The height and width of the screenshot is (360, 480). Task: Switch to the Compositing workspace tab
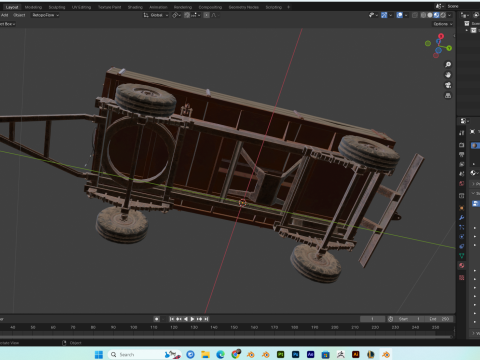210,7
